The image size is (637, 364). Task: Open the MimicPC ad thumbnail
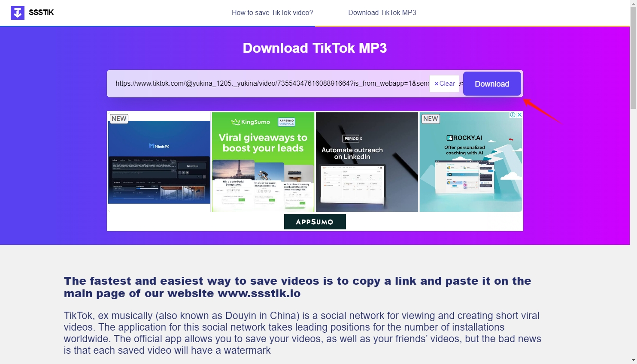(159, 162)
